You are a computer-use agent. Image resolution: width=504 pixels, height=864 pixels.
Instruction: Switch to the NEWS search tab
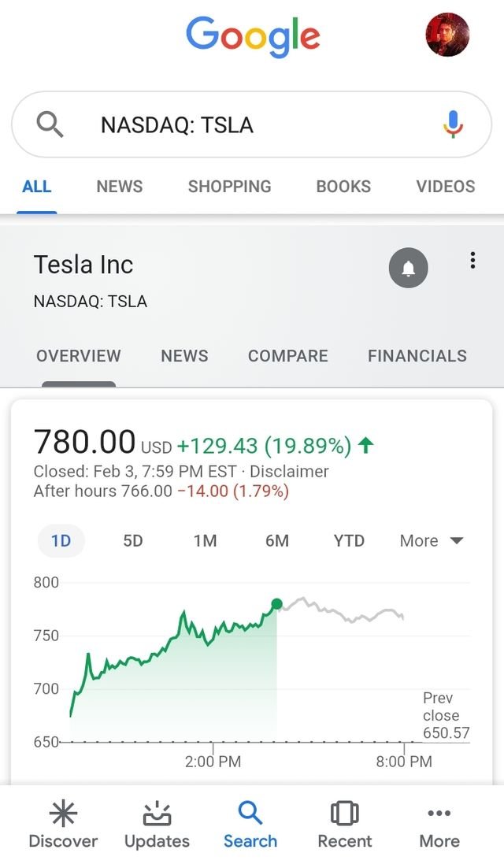point(120,187)
